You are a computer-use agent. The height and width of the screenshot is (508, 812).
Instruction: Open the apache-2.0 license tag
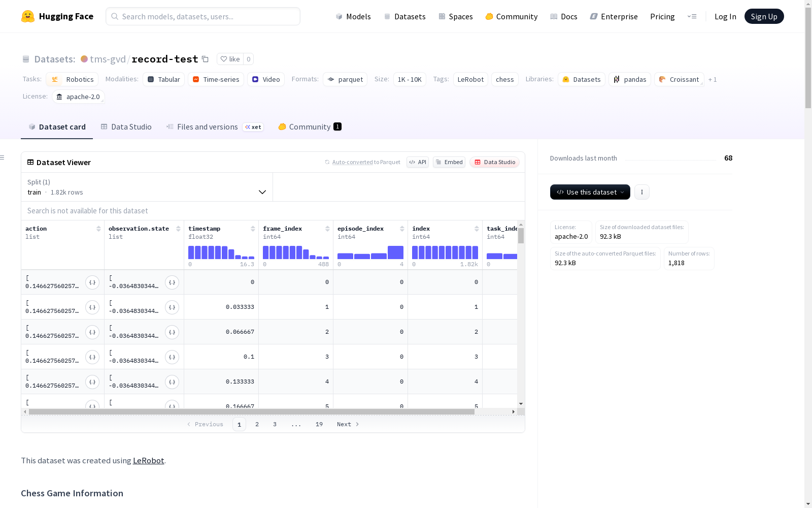pyautogui.click(x=78, y=97)
